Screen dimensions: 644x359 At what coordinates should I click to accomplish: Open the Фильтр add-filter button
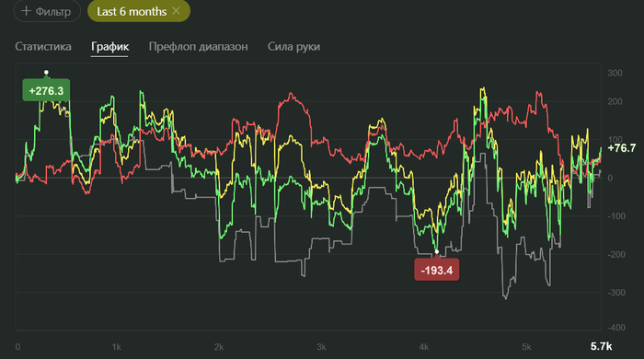47,11
